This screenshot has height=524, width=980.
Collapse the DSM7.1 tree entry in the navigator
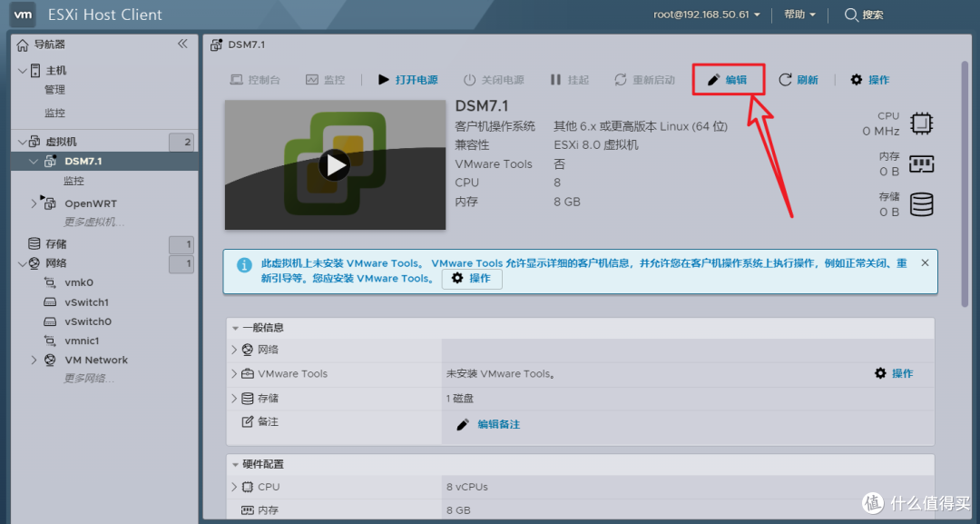click(x=31, y=160)
